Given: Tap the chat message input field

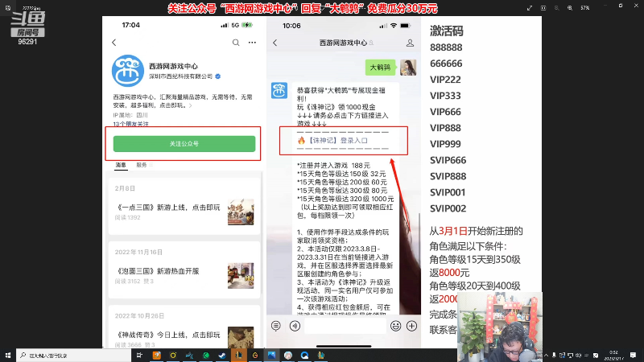Looking at the screenshot, I should click(x=345, y=326).
